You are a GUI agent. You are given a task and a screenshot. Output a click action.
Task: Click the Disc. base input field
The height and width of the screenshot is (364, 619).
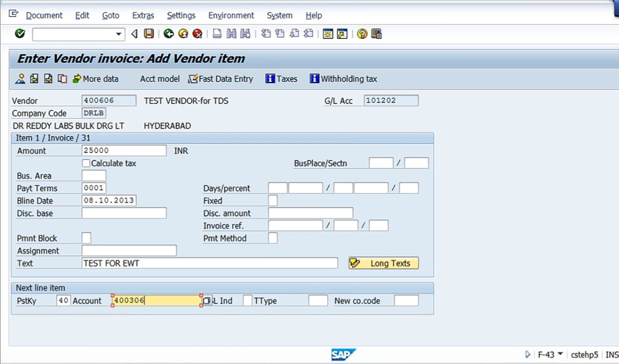[x=124, y=213]
